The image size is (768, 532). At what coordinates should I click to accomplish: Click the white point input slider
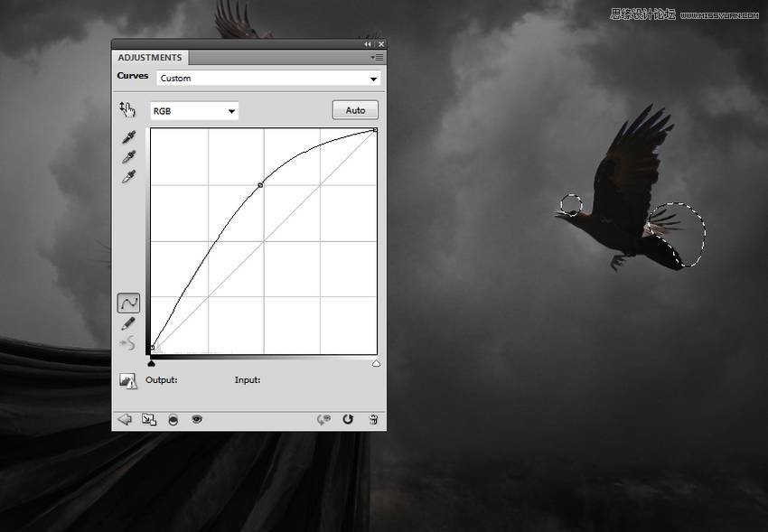click(x=376, y=363)
